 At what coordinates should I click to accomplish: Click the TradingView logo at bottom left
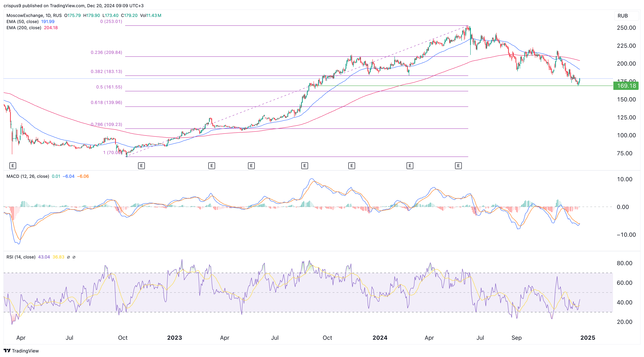tap(21, 351)
